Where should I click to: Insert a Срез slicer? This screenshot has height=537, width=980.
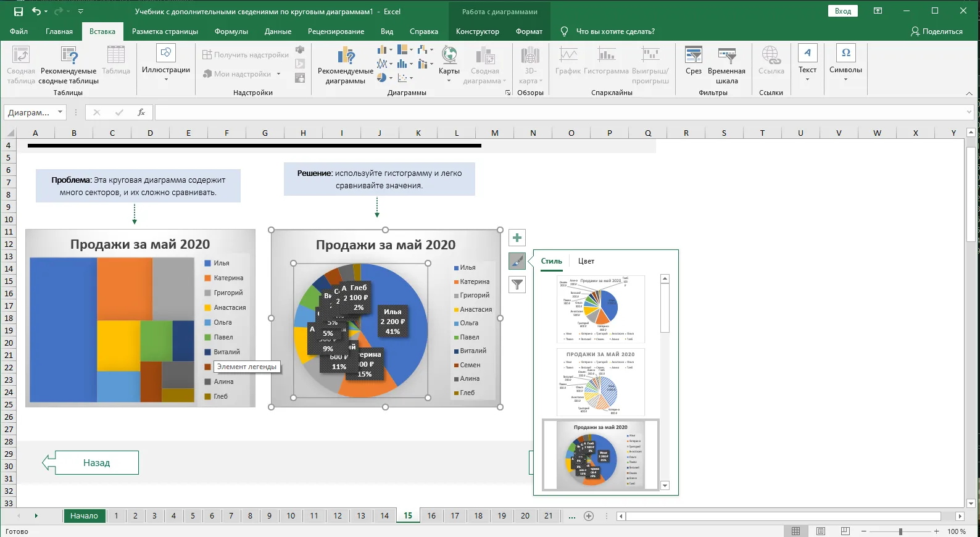693,61
